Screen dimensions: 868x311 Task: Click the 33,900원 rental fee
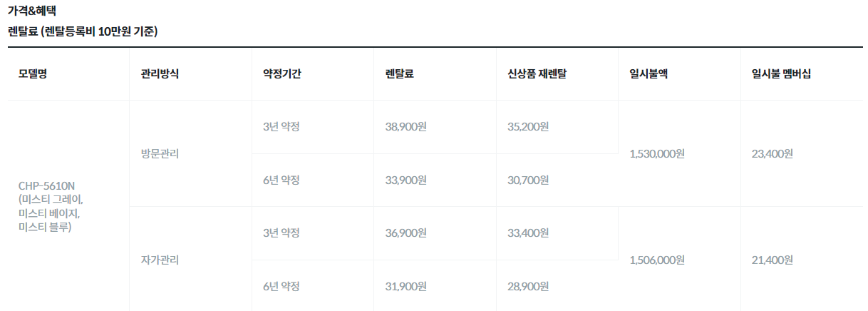(406, 180)
